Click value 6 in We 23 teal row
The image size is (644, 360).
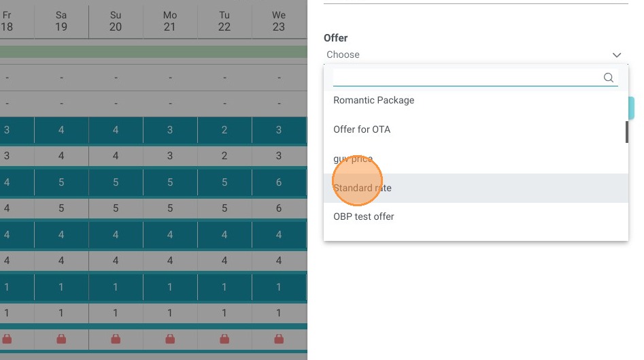click(279, 182)
